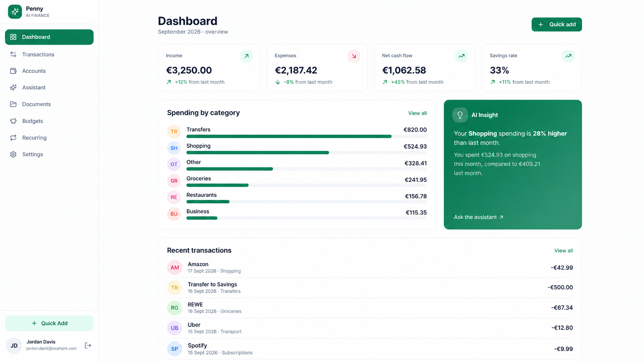The image size is (644, 362).
Task: Click the Expenses red down-arrow icon
Action: [x=354, y=56]
